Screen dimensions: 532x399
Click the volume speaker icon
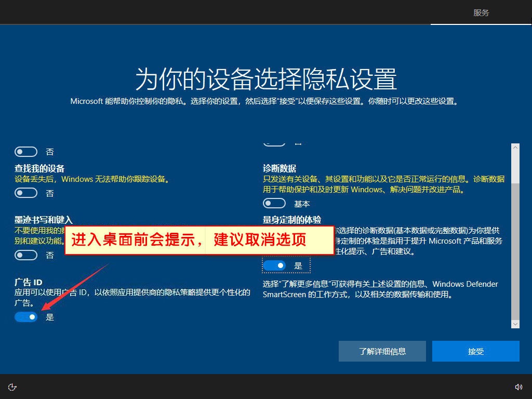[x=518, y=387]
